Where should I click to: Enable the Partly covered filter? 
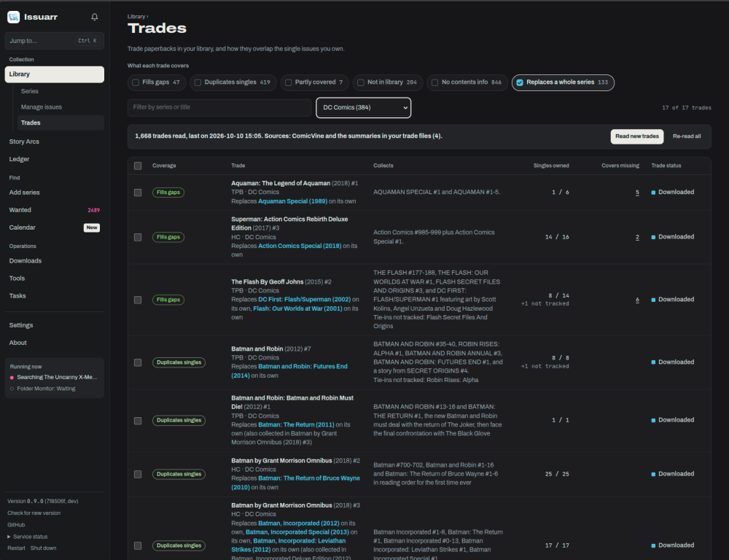[314, 83]
